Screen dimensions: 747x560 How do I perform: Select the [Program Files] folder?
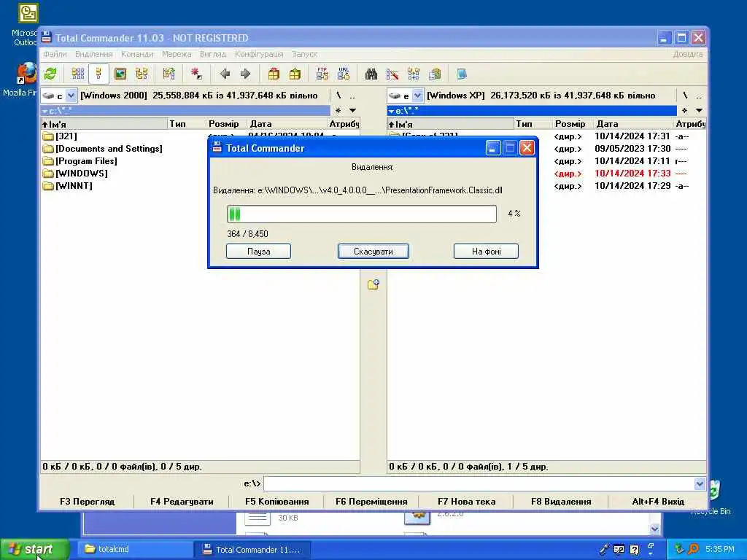(80, 161)
